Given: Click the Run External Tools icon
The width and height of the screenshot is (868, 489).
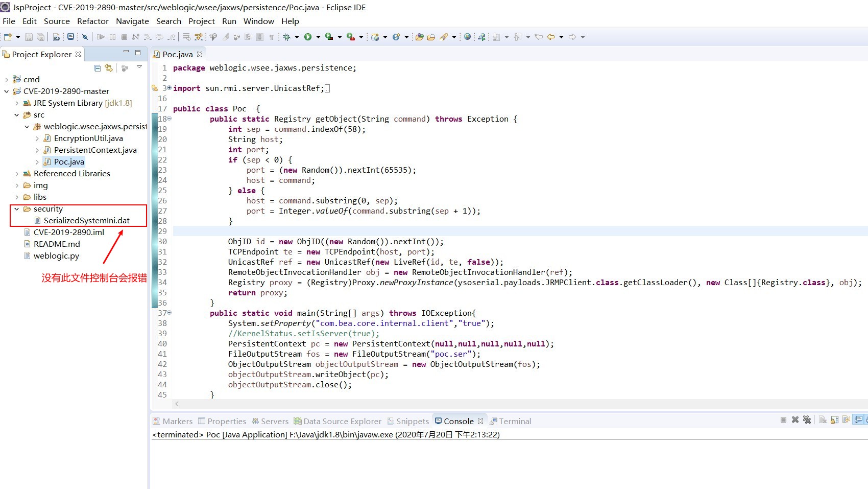Looking at the screenshot, I should [x=351, y=37].
